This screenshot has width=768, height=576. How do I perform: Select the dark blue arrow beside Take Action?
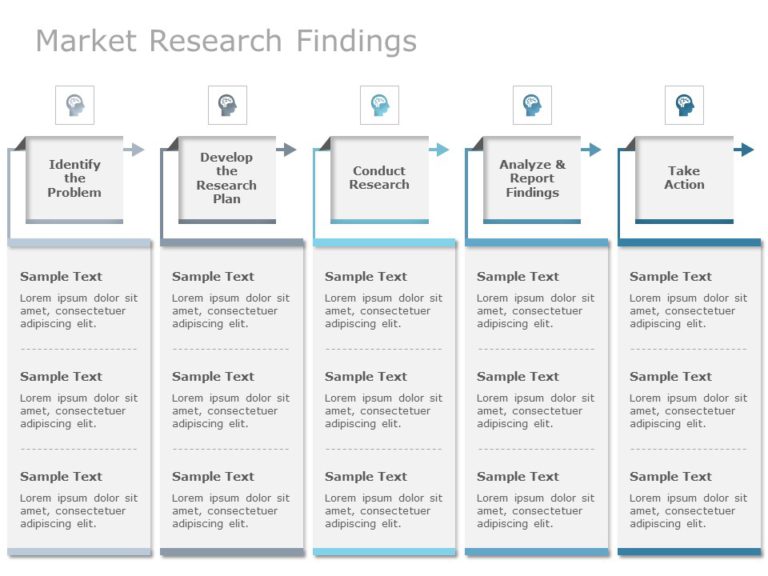tap(744, 150)
